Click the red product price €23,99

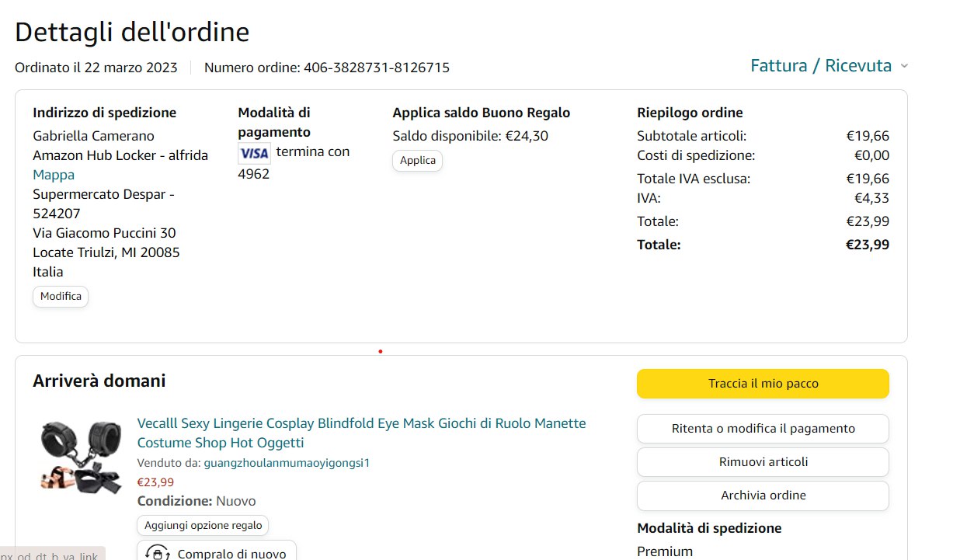(155, 482)
